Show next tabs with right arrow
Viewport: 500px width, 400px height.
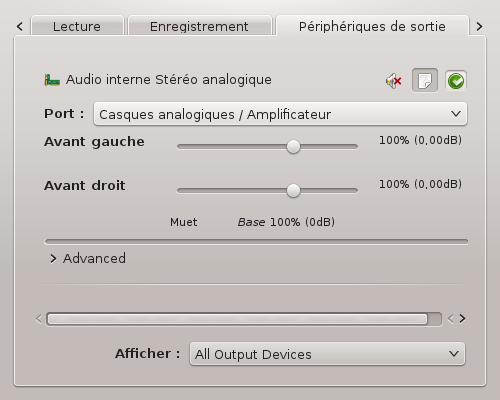(x=479, y=26)
